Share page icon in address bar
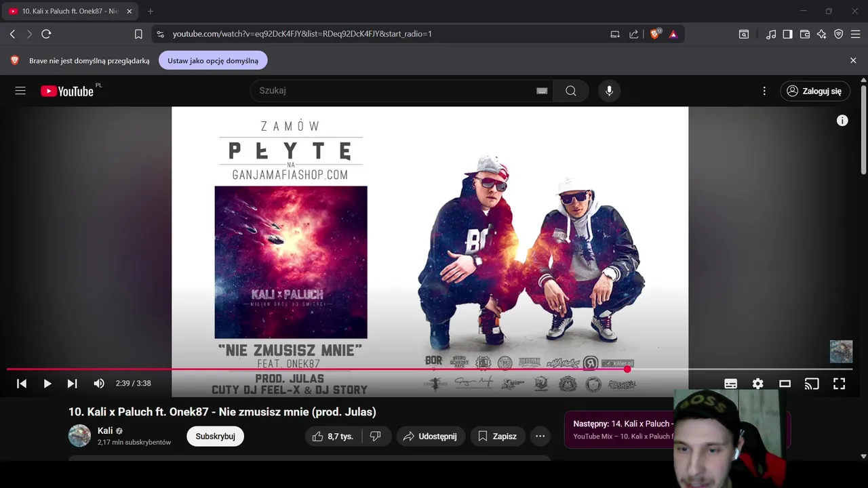The height and width of the screenshot is (488, 868). (x=633, y=34)
